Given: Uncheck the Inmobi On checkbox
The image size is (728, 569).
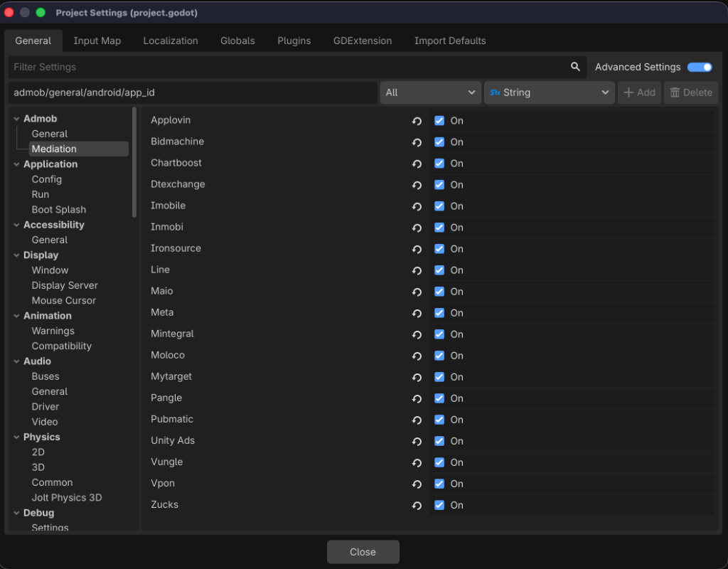Looking at the screenshot, I should point(439,228).
